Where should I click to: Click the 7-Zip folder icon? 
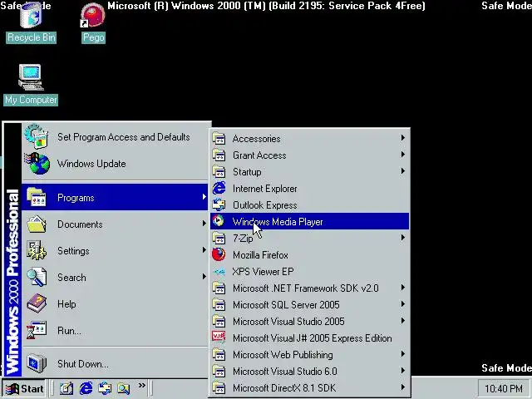pos(219,238)
